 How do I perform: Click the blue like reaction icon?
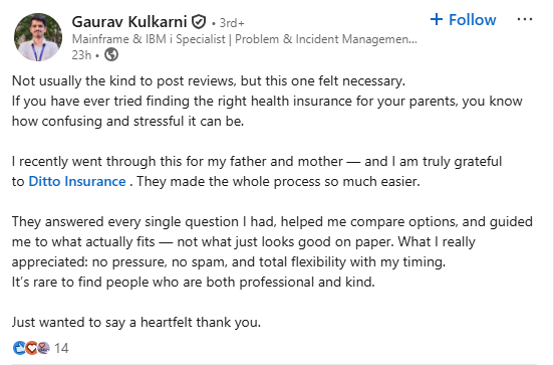click(x=19, y=348)
